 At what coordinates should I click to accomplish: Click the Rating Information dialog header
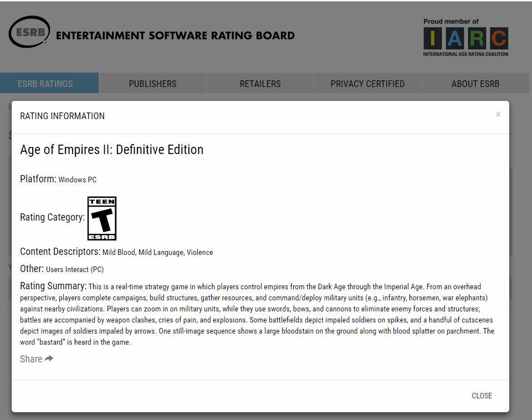pyautogui.click(x=62, y=116)
